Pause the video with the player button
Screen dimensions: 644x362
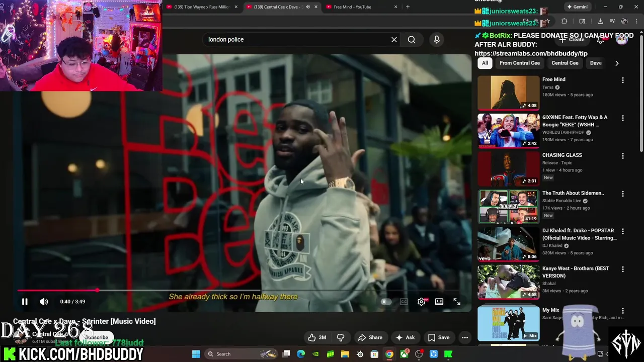tap(24, 302)
